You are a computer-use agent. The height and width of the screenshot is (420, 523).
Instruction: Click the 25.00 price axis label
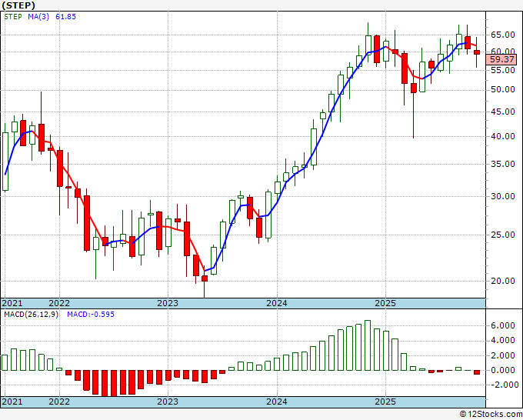(x=503, y=235)
